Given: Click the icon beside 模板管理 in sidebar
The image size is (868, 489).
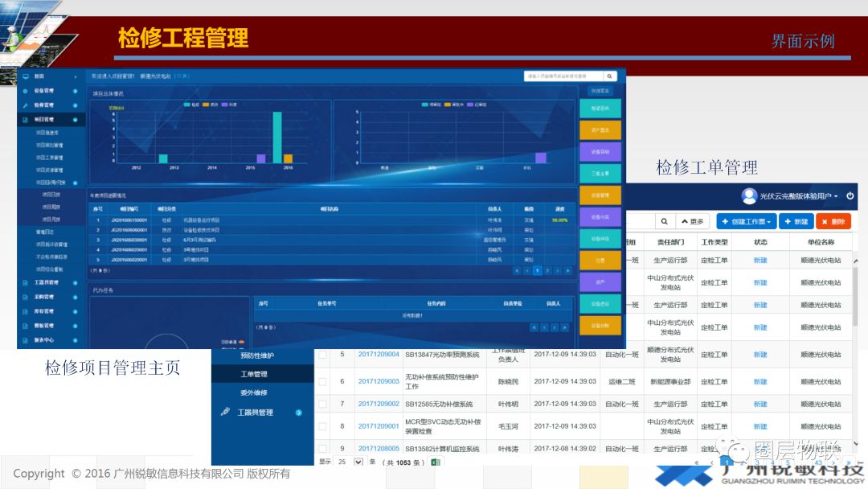Looking at the screenshot, I should (26, 327).
